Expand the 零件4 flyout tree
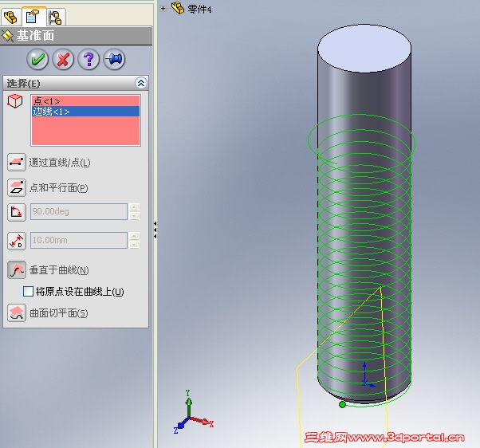 [163, 9]
